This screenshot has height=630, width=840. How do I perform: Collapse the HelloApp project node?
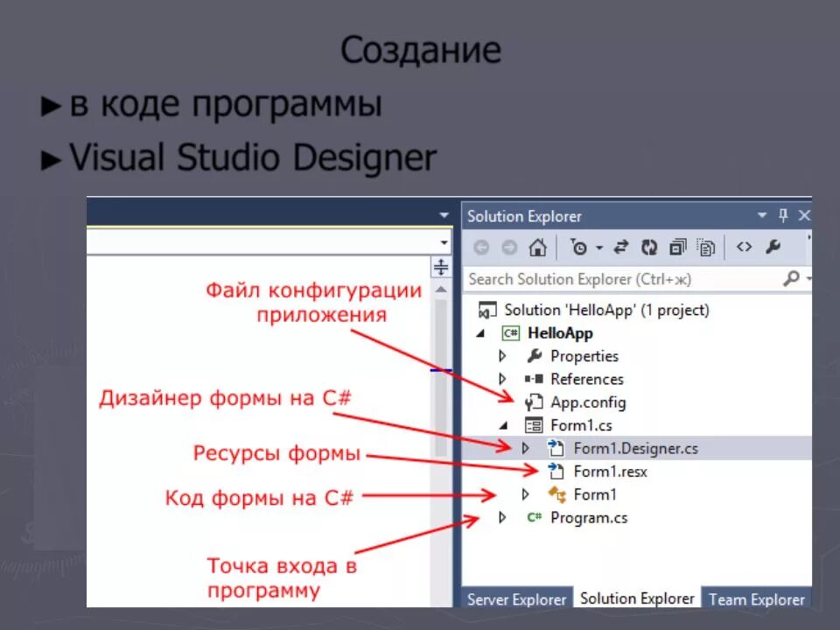480,333
